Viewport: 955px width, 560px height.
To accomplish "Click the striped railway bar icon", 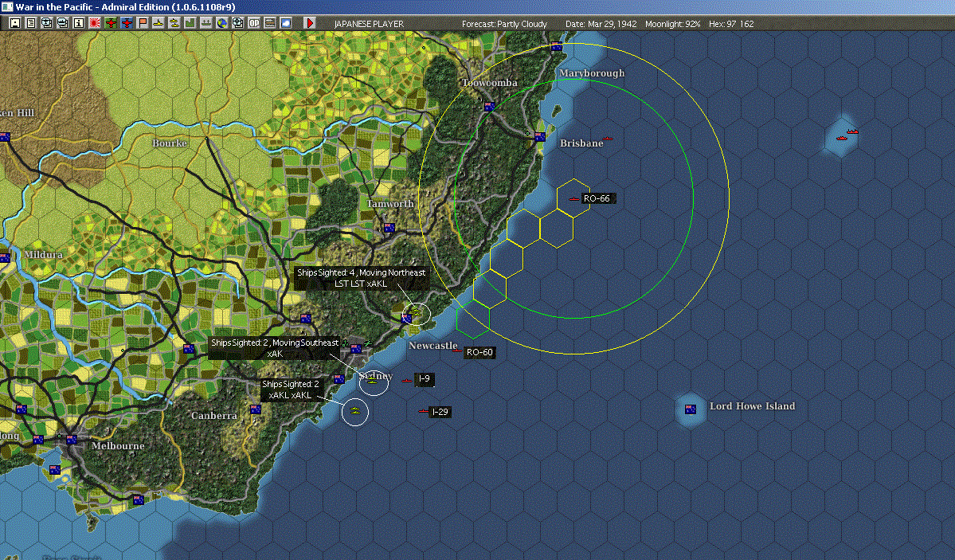I will [x=270, y=23].
